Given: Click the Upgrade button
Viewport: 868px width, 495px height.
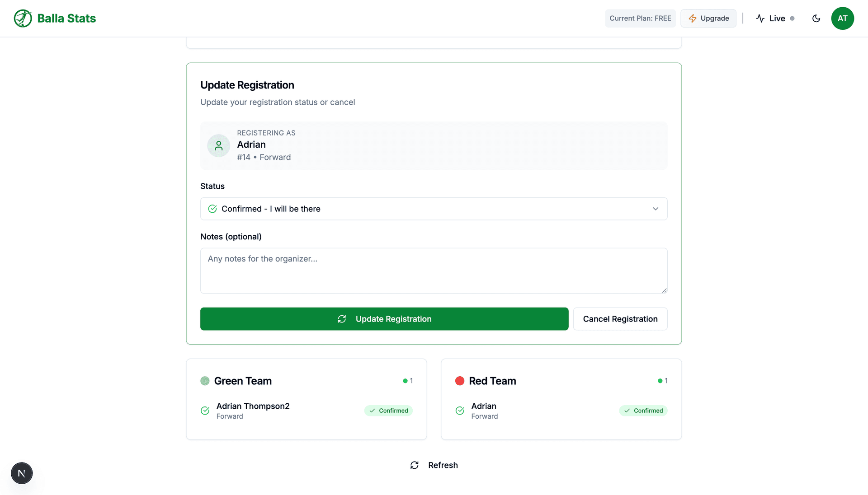Looking at the screenshot, I should pos(708,18).
